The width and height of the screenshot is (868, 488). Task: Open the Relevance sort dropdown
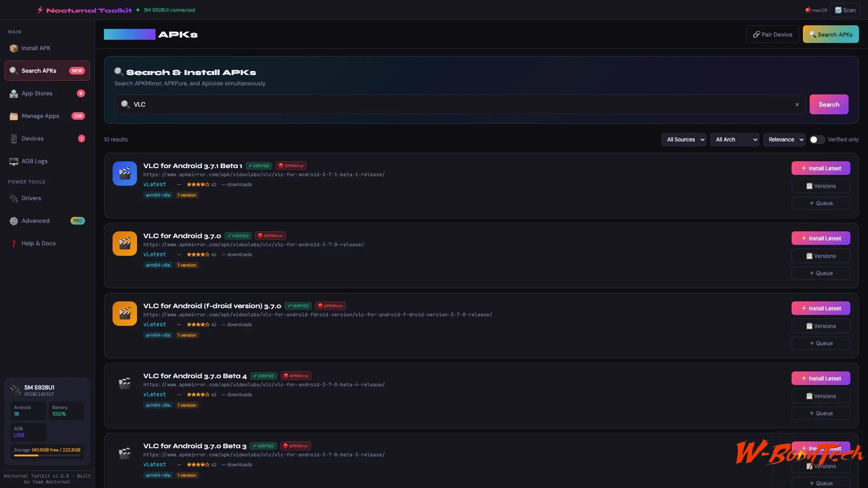point(784,140)
